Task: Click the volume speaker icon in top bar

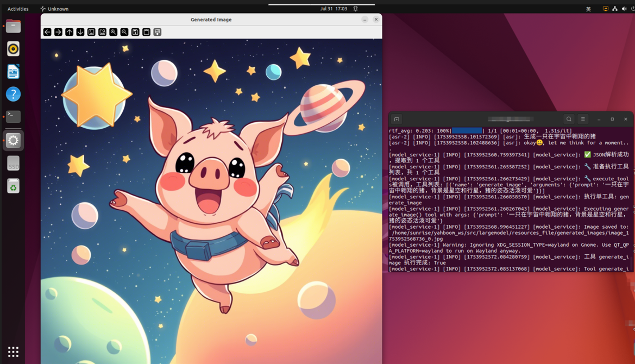Action: tap(624, 9)
